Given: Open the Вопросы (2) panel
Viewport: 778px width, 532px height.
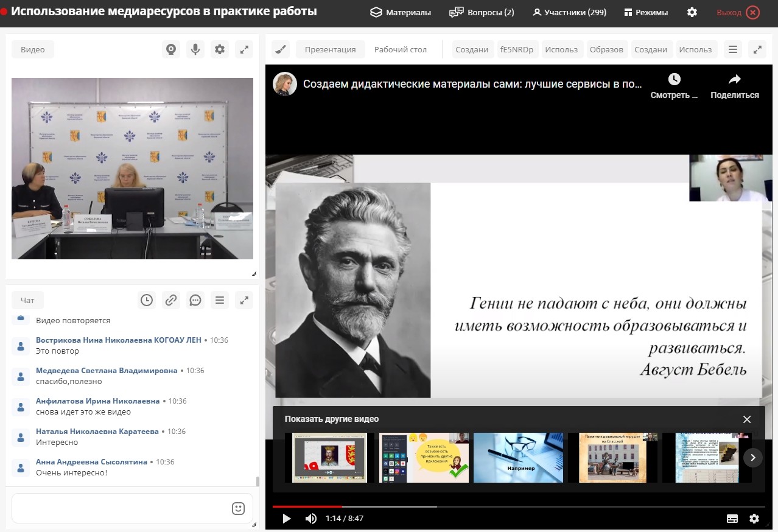Looking at the screenshot, I should coord(481,12).
